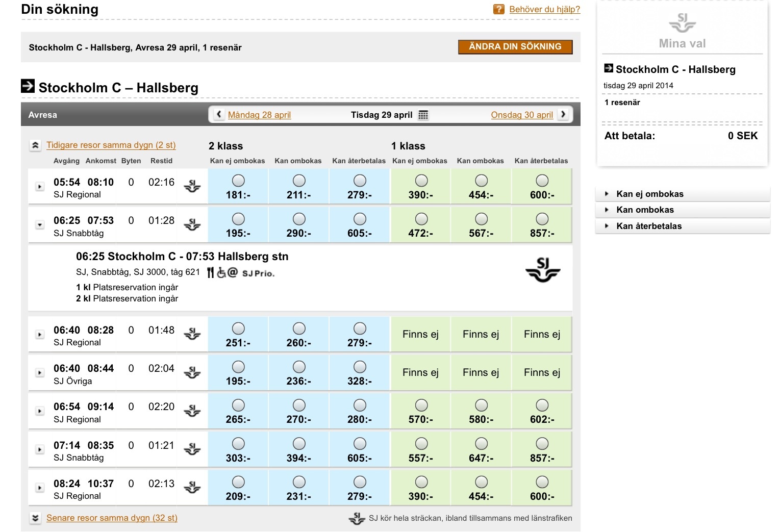
Task: Click the orange question mark help icon
Action: tap(498, 9)
